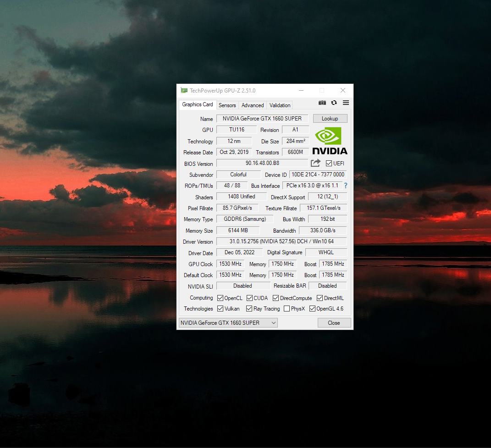Close GPU-Z with the title bar X

pyautogui.click(x=343, y=90)
